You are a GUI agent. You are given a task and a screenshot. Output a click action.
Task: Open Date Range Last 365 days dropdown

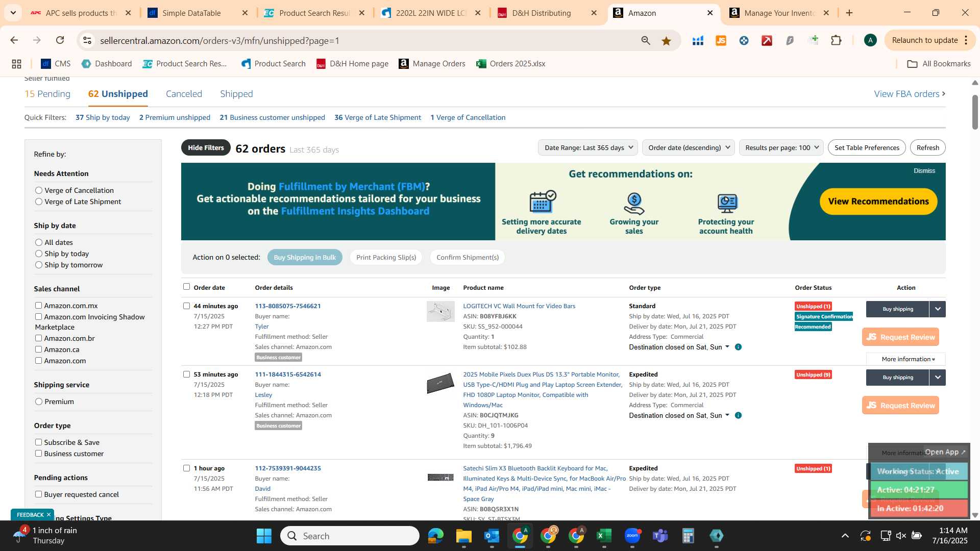pyautogui.click(x=587, y=147)
